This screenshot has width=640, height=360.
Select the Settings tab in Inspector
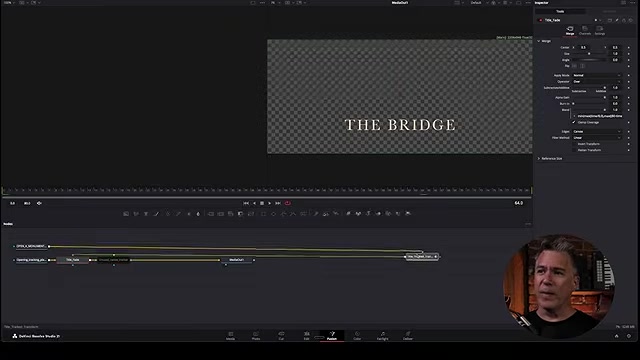pos(600,31)
